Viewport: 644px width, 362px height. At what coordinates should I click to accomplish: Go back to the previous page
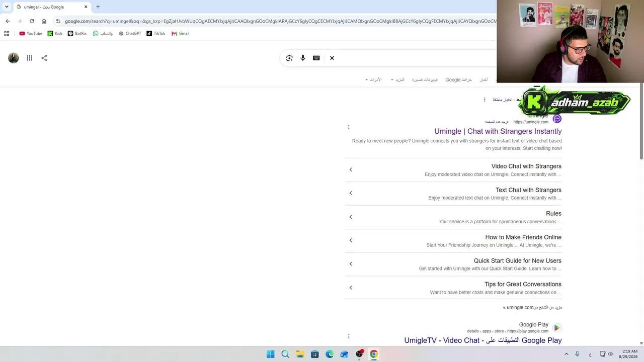pos(8,21)
